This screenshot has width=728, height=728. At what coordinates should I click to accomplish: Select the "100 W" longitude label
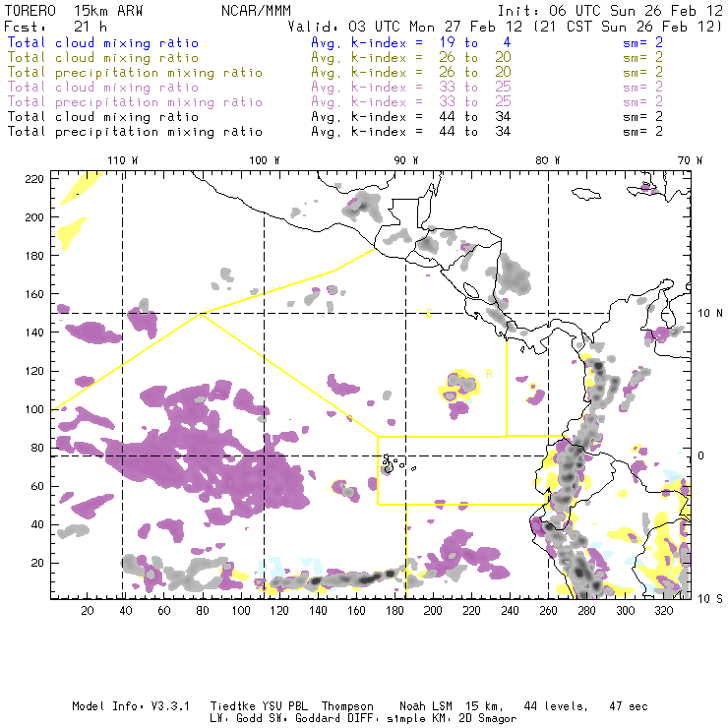point(265,160)
